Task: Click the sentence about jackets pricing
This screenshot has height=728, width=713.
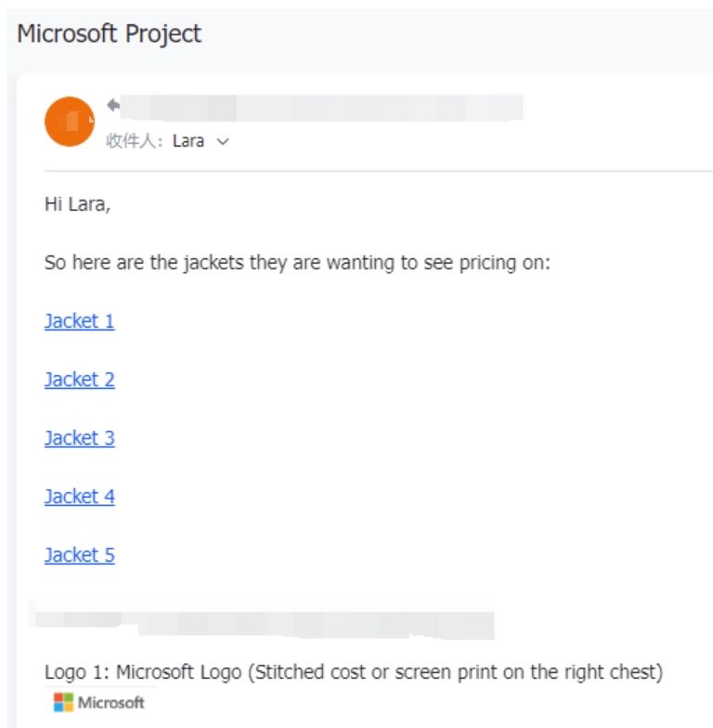Action: pyautogui.click(x=297, y=263)
